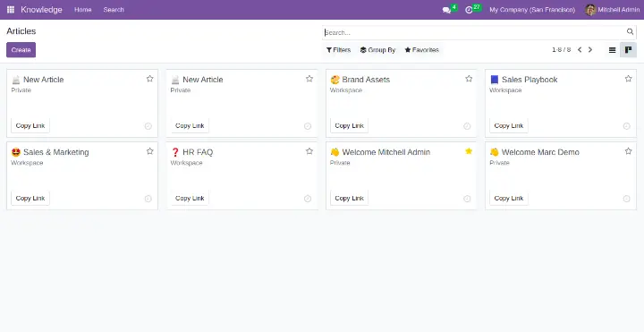This screenshot has height=332, width=644.
Task: Open My Company (San Francisco) switcher
Action: (532, 10)
